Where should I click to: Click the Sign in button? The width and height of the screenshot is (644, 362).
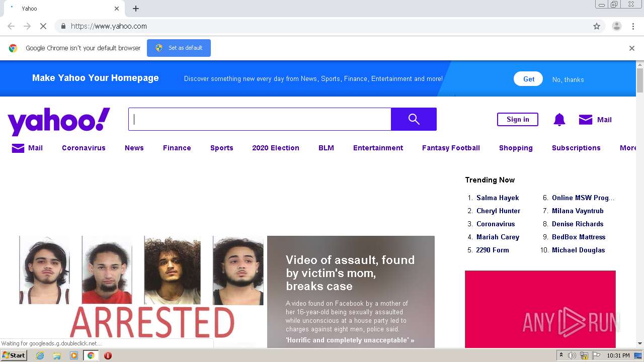click(x=518, y=120)
